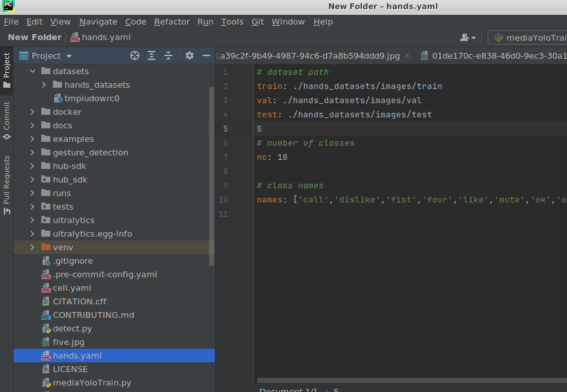Click the Expand All icon in Project panel
This screenshot has height=392, width=567.
(x=152, y=55)
